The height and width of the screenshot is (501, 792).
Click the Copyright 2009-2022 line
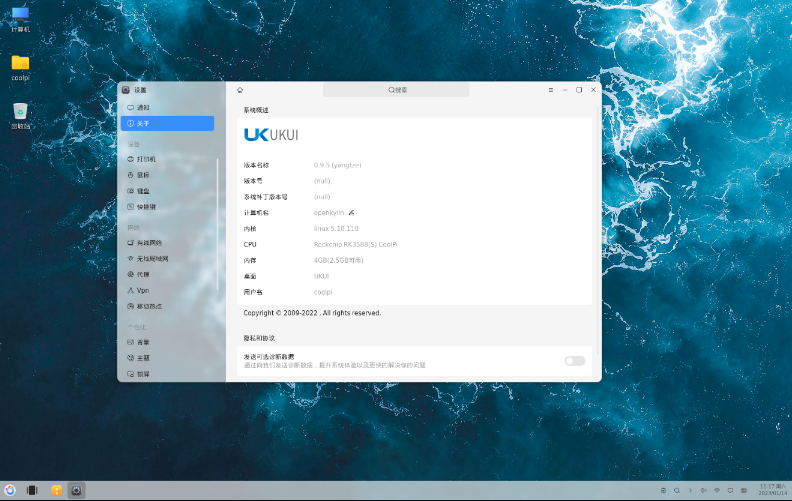point(312,313)
